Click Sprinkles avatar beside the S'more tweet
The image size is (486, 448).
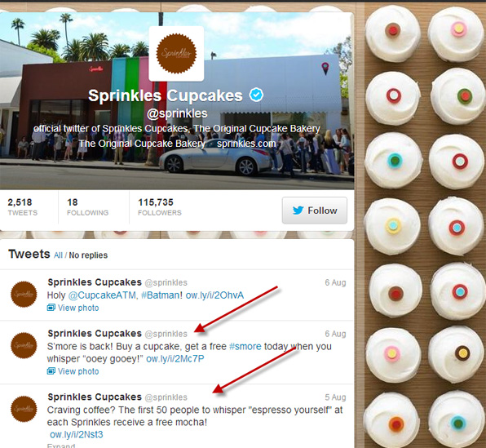click(x=24, y=345)
